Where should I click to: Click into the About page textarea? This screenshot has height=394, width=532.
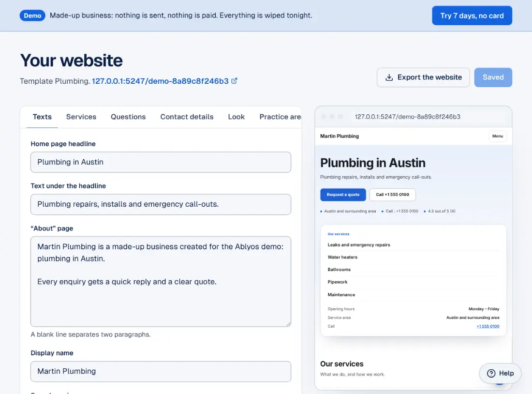pyautogui.click(x=161, y=282)
